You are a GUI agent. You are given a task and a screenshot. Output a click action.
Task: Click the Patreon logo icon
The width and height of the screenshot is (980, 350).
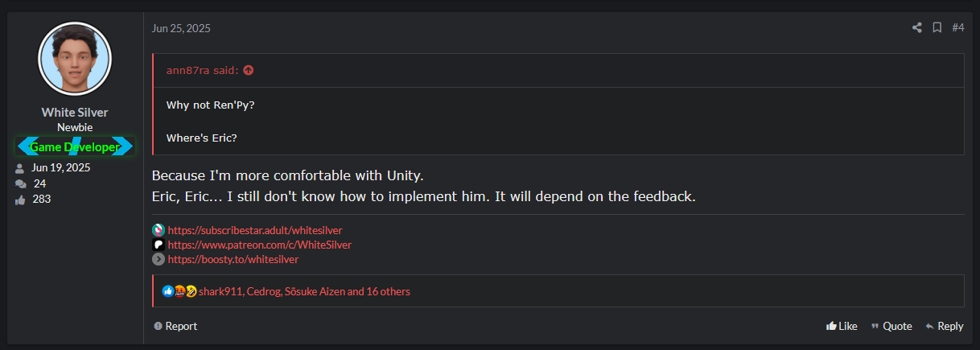click(159, 245)
